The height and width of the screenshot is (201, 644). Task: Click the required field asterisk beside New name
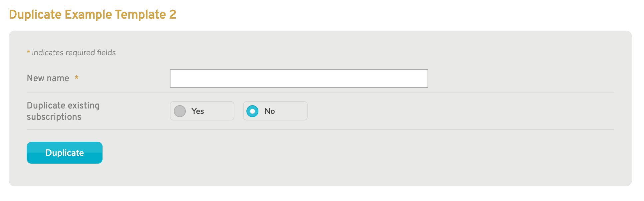click(x=76, y=78)
